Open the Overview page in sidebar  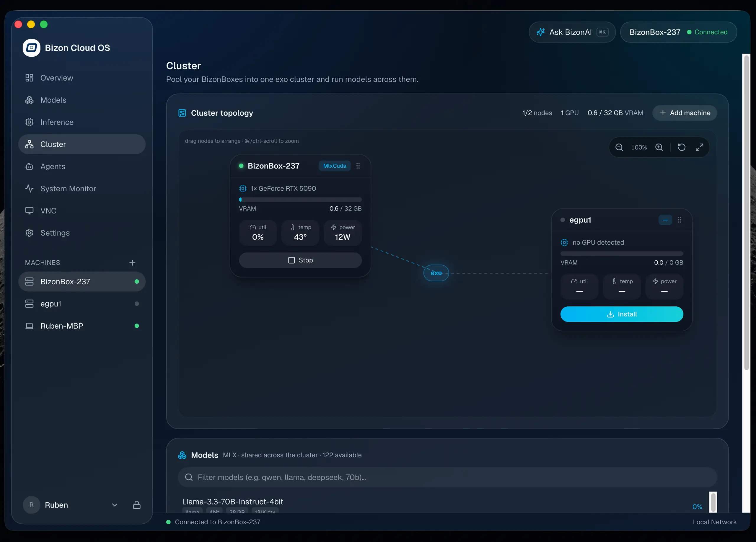(82, 78)
